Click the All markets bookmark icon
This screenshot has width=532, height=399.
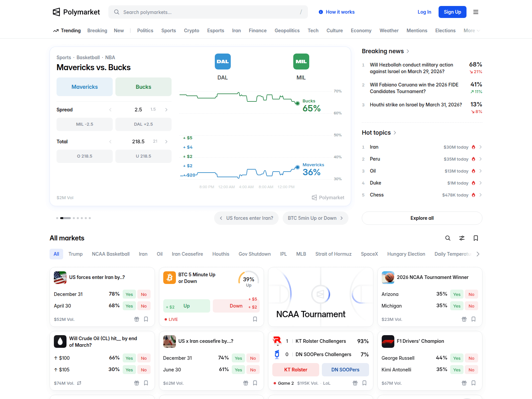click(x=476, y=238)
